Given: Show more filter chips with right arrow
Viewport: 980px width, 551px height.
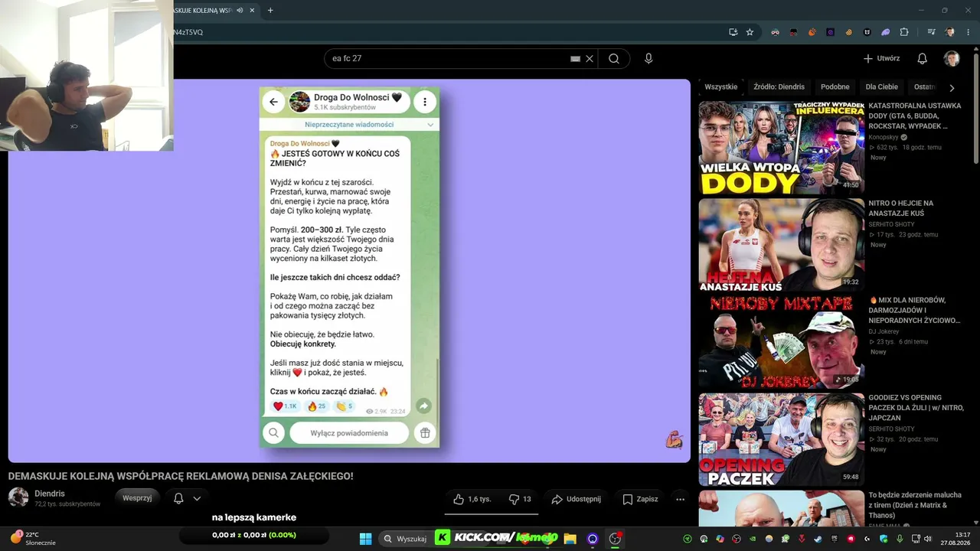Looking at the screenshot, I should (952, 88).
